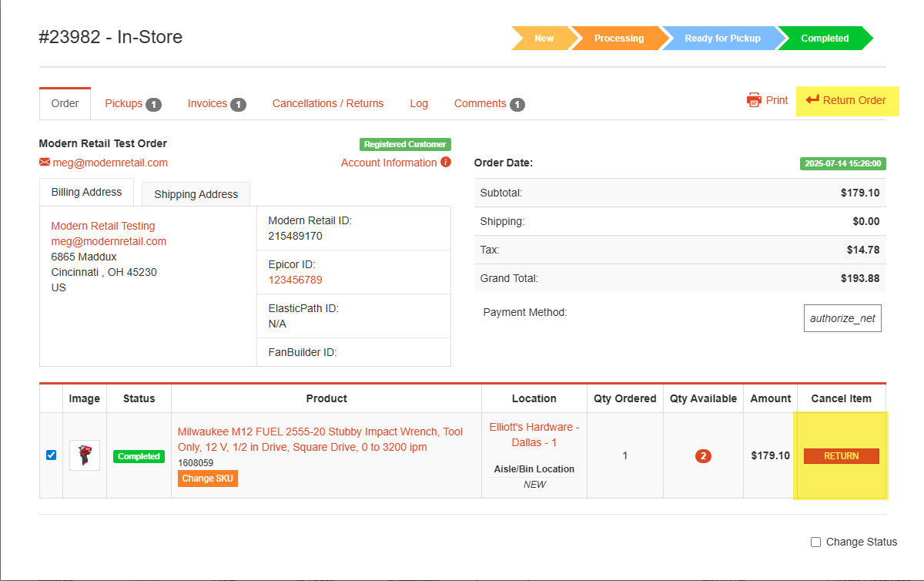This screenshot has width=924, height=581.
Task: Click the Grand Total value $193.88
Action: pyautogui.click(x=860, y=278)
